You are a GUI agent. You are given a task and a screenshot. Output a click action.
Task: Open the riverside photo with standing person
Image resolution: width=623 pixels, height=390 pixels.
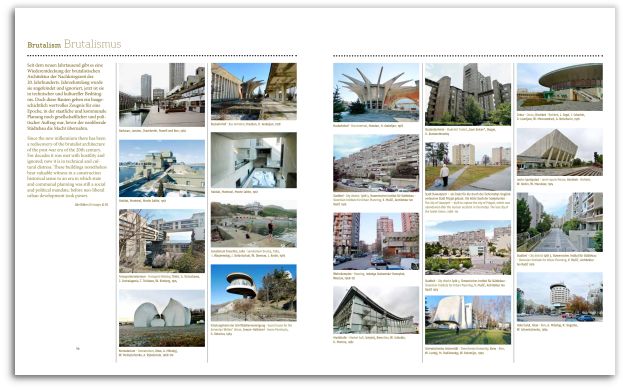(x=253, y=224)
